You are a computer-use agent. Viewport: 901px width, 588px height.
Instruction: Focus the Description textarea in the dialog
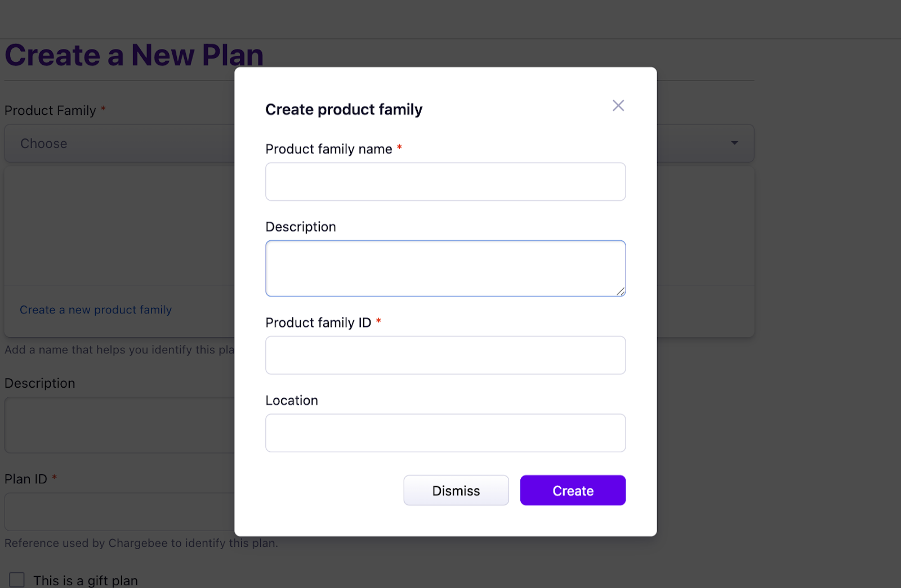pyautogui.click(x=445, y=268)
